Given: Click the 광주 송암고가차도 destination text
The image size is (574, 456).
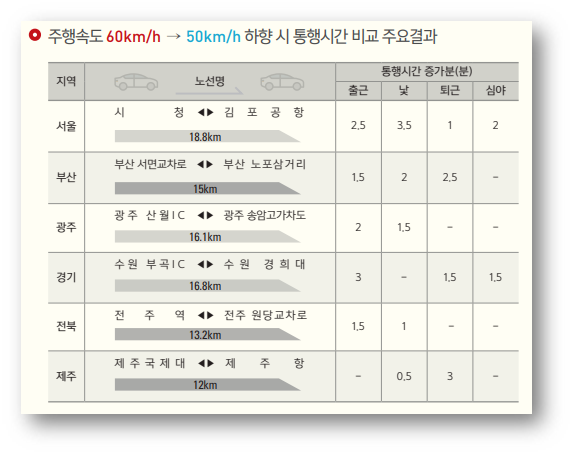Looking at the screenshot, I should pos(265,215).
